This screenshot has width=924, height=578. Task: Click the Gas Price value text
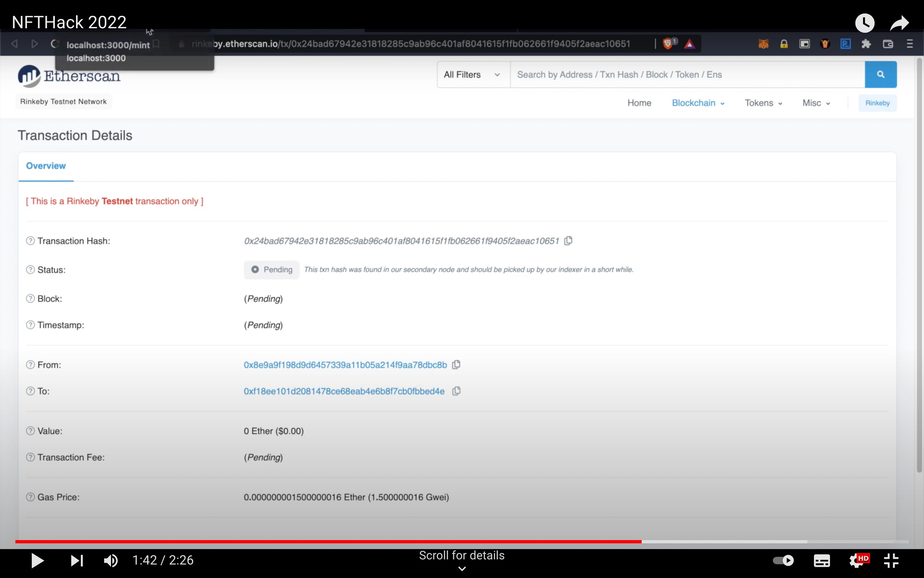point(346,497)
